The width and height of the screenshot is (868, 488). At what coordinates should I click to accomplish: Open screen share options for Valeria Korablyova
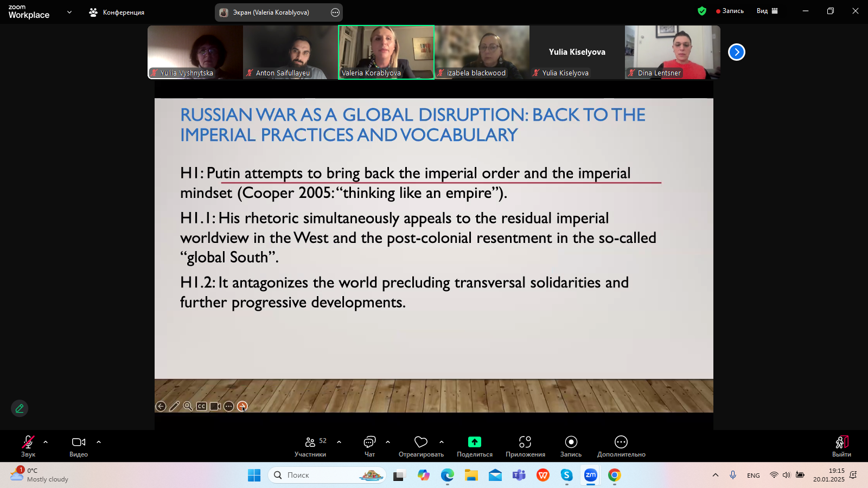(x=335, y=12)
